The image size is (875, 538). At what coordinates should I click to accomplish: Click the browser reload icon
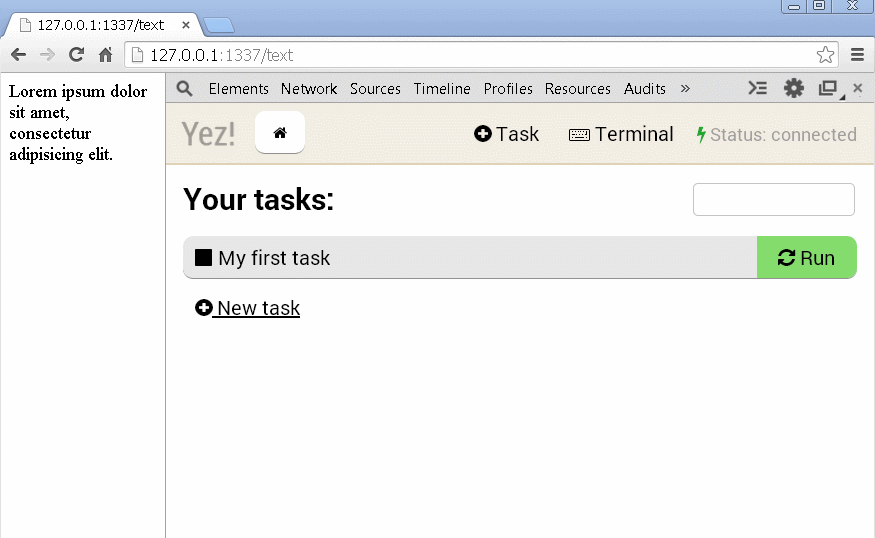76,55
